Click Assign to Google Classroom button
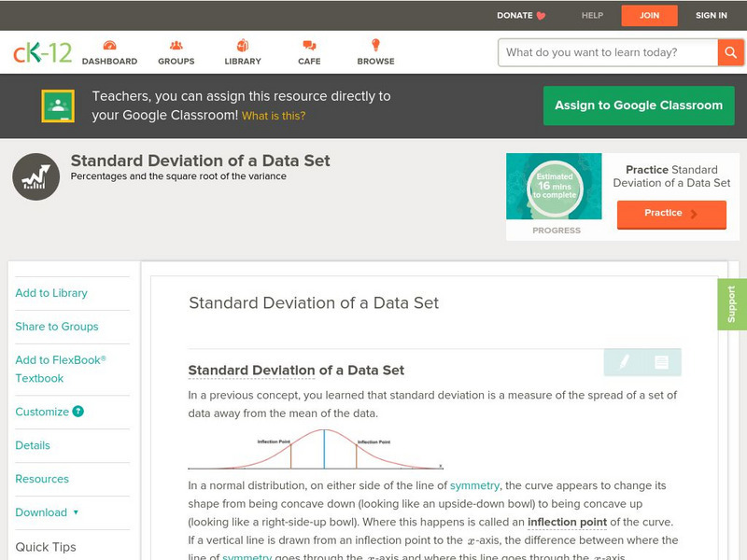The height and width of the screenshot is (560, 747). pyautogui.click(x=639, y=105)
